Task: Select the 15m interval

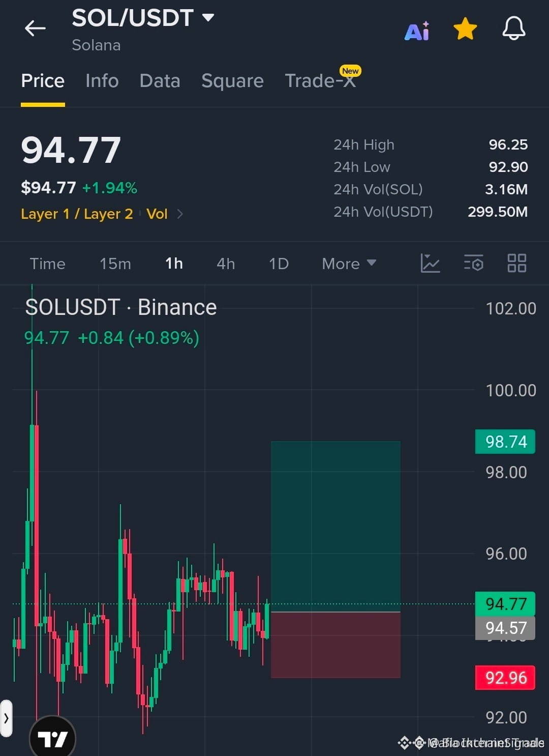Action: 115,264
